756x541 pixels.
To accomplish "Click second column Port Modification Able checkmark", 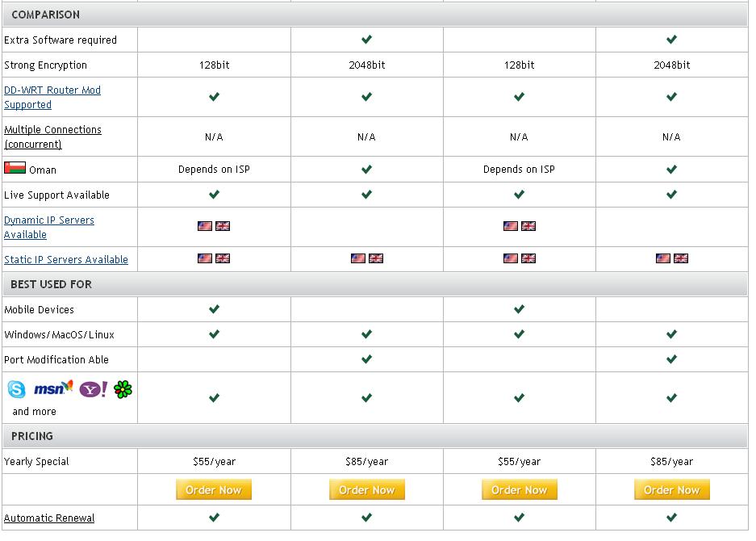I will [366, 359].
